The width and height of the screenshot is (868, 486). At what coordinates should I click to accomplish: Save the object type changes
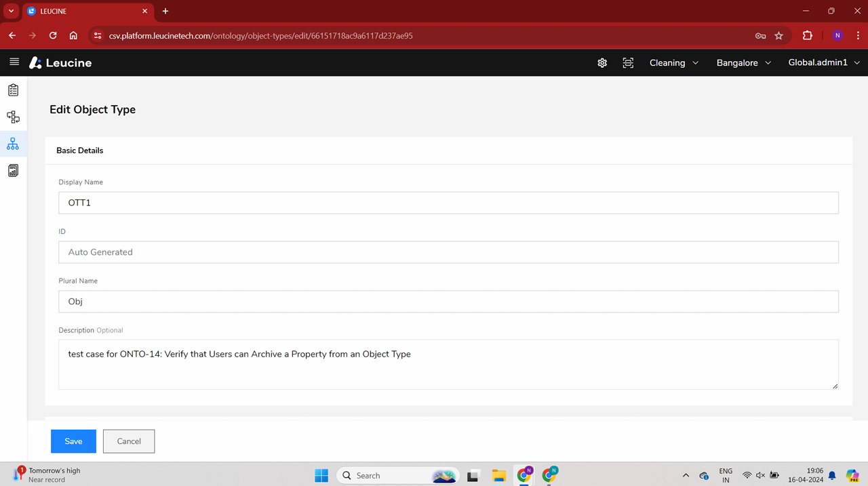73,441
